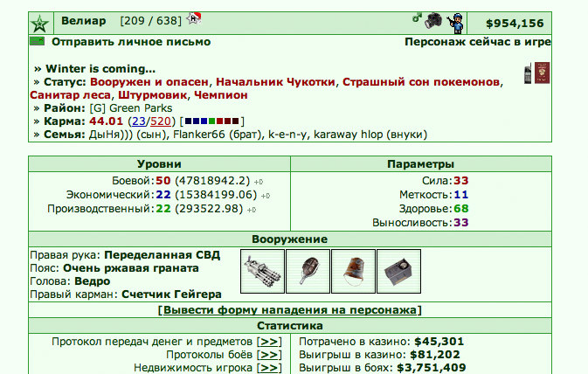Click status Вооружен и опасен
Image resolution: width=588 pixels, height=374 pixels.
(x=149, y=82)
